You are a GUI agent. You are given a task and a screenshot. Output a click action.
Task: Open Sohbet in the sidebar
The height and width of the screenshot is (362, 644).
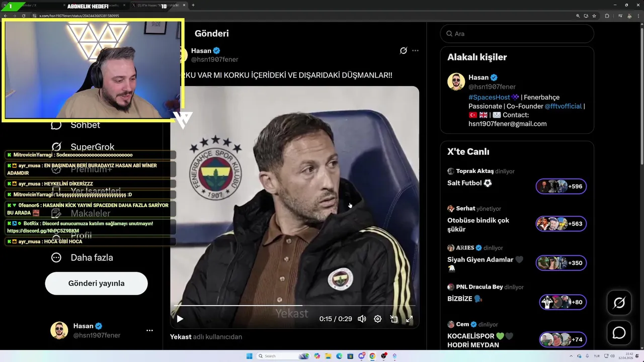[x=86, y=125]
